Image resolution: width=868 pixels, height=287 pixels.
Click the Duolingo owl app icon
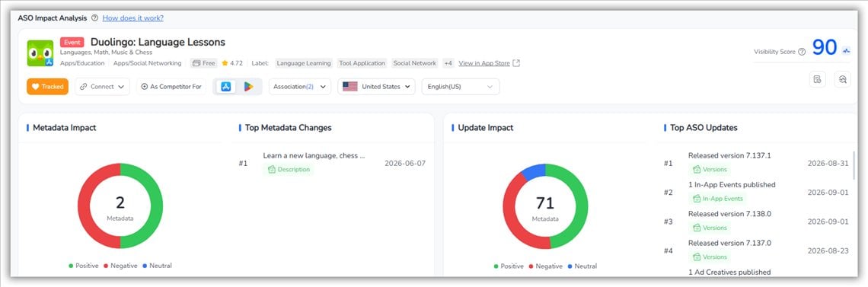(40, 53)
